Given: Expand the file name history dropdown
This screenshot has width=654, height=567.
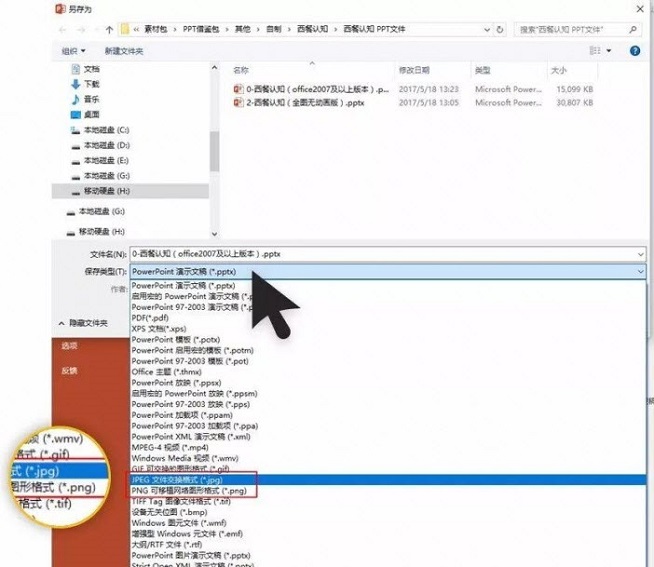Looking at the screenshot, I should pyautogui.click(x=641, y=254).
